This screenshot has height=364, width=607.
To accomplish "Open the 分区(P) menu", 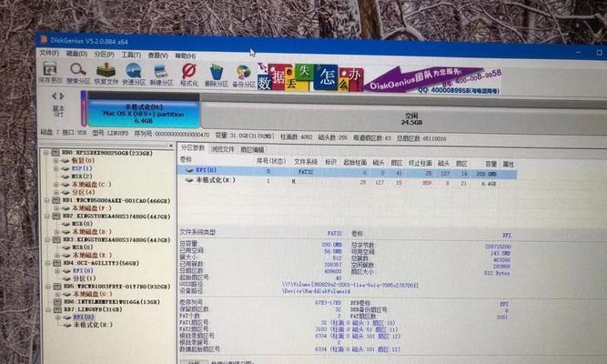I will point(104,55).
